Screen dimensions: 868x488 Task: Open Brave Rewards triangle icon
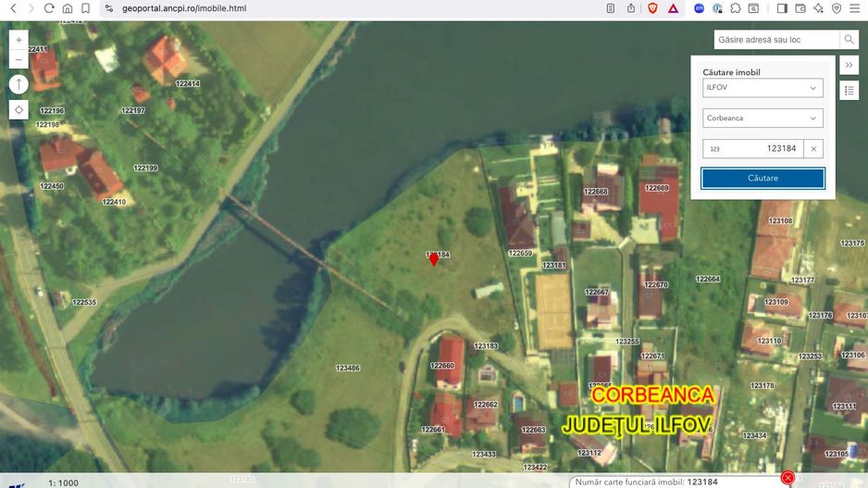click(673, 8)
